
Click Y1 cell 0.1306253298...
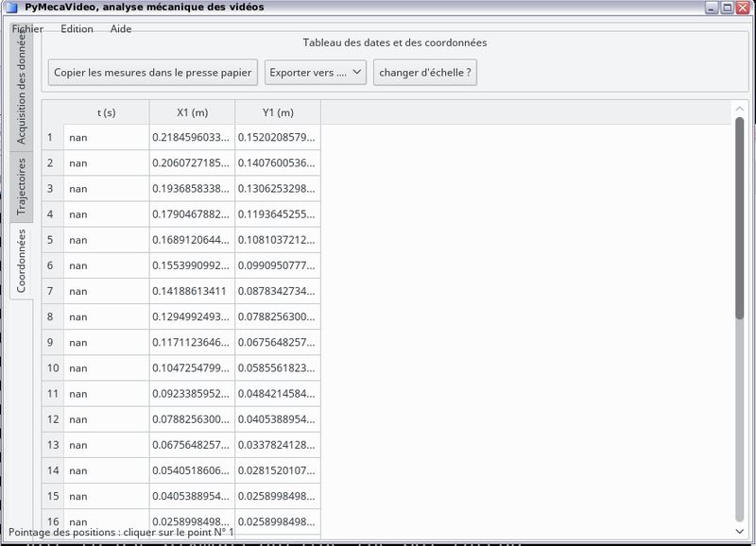click(x=278, y=188)
